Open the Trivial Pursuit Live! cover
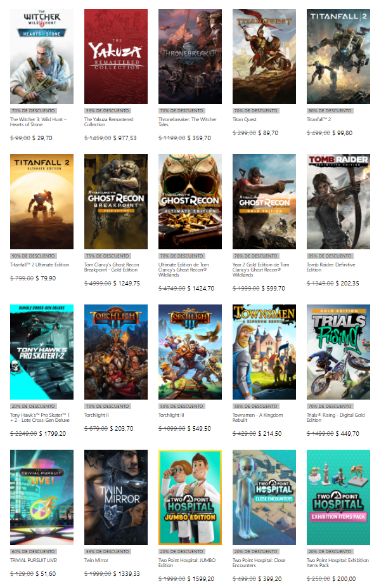This screenshot has width=386, height=588. [42, 497]
